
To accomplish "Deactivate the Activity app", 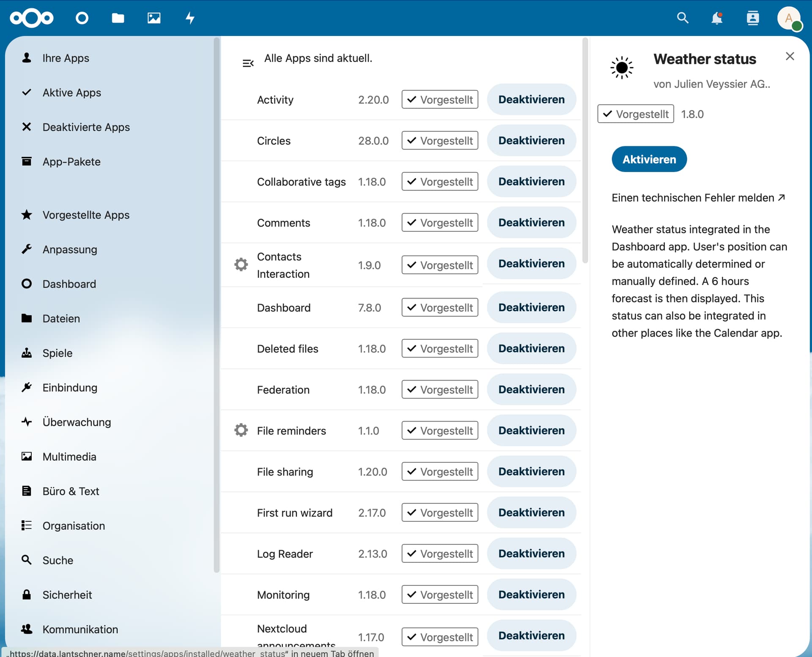I will coord(532,99).
